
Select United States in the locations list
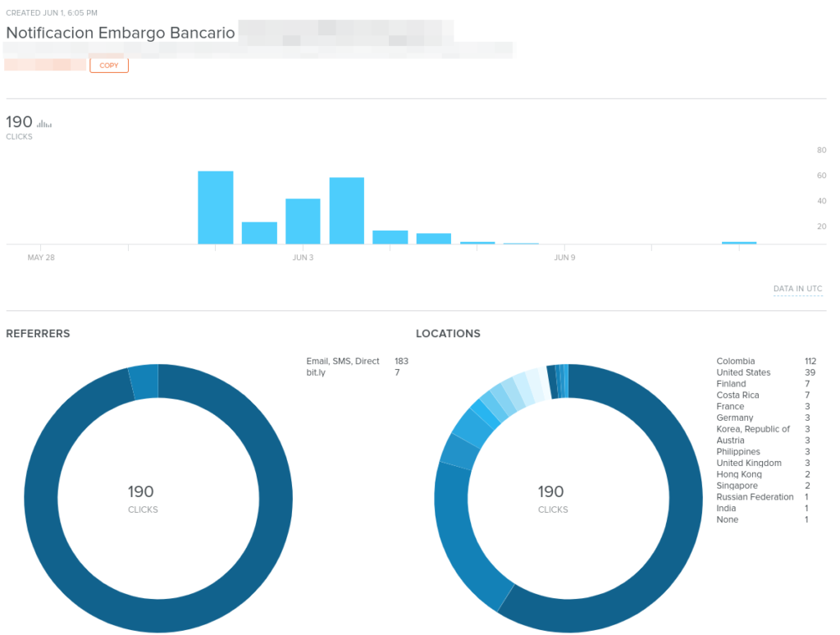point(743,372)
